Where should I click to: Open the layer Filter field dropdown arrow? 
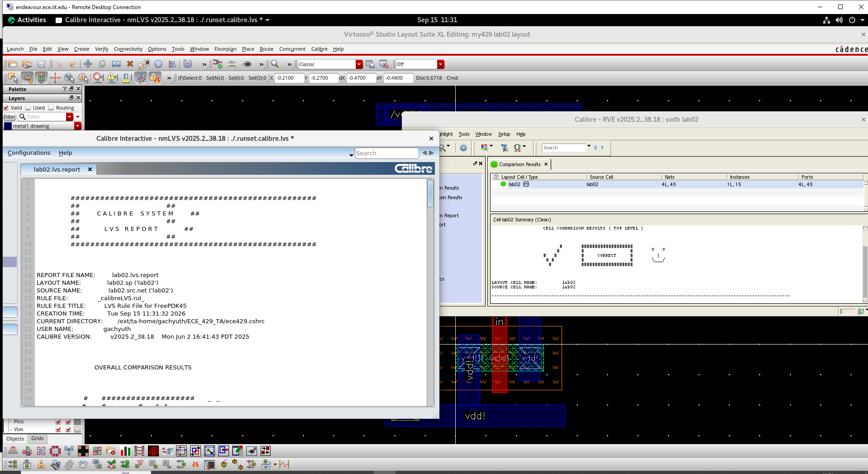[x=70, y=117]
